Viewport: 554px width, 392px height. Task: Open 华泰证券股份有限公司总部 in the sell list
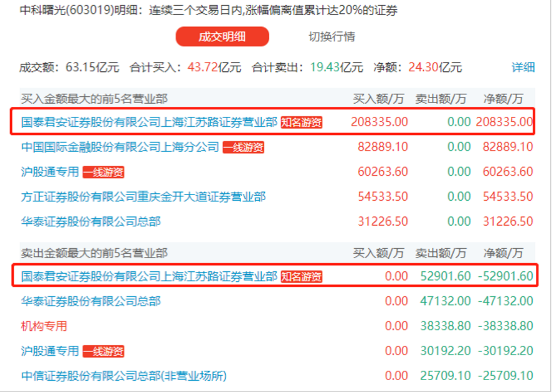(x=91, y=301)
